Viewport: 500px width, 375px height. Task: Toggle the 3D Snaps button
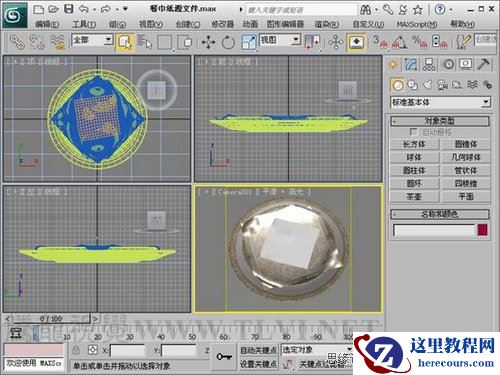(x=380, y=42)
